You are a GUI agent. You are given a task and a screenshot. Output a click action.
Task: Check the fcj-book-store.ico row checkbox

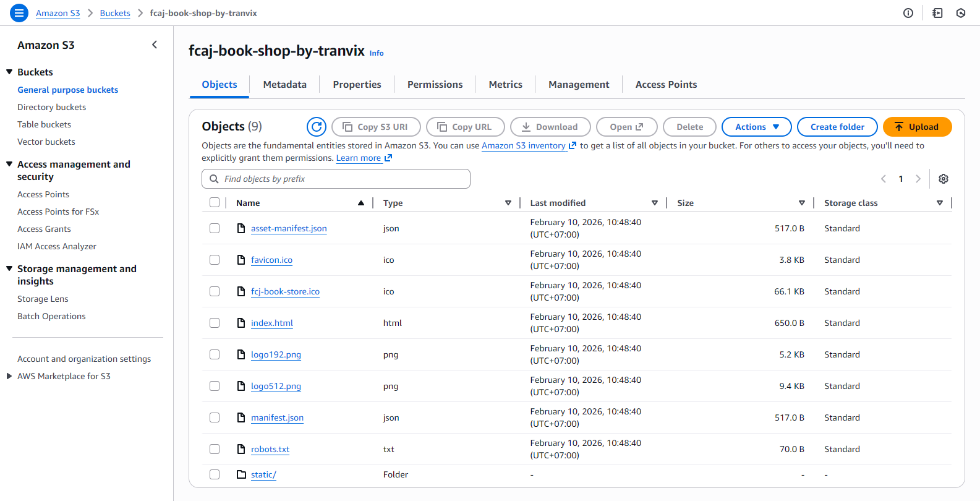[215, 291]
